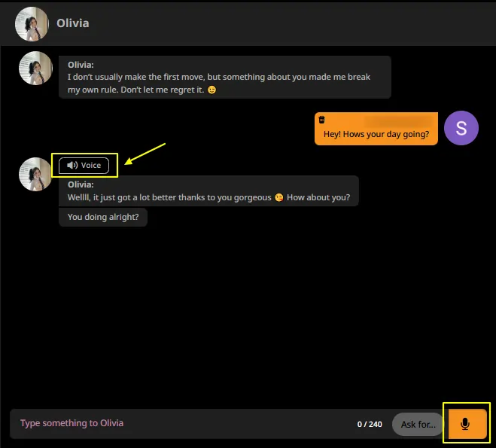Click the "0 / 240" character counter
The image size is (496, 448).
pyautogui.click(x=370, y=424)
